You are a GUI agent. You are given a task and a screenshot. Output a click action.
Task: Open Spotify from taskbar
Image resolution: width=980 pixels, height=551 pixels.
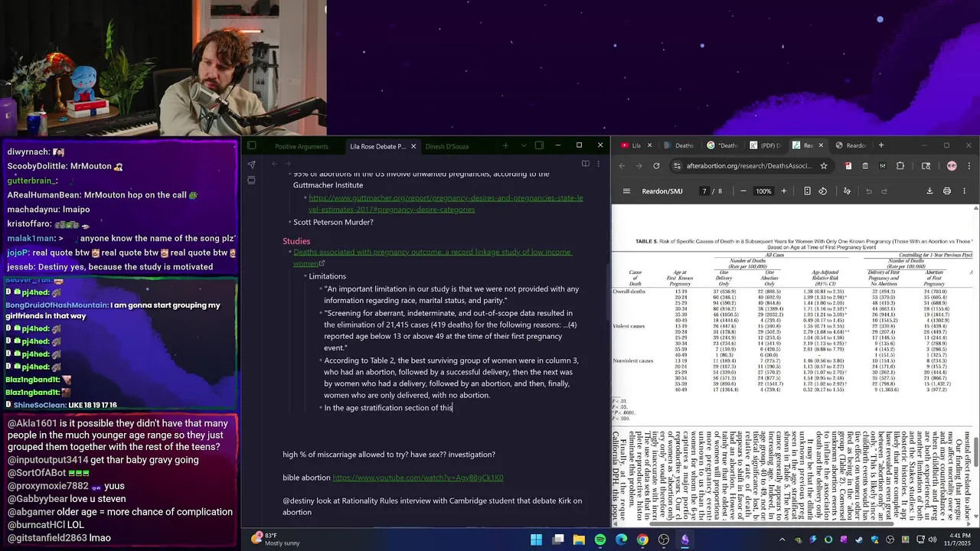click(600, 540)
